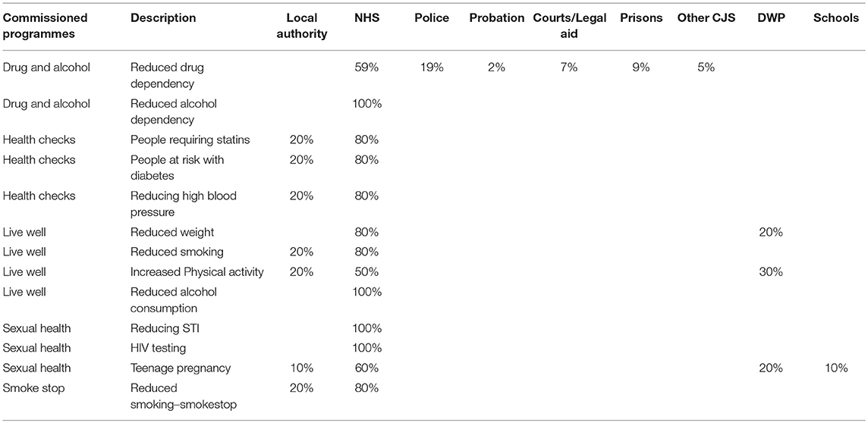868x423 pixels.
Task: Select the Smoke stop programme cell
Action: coord(34,387)
